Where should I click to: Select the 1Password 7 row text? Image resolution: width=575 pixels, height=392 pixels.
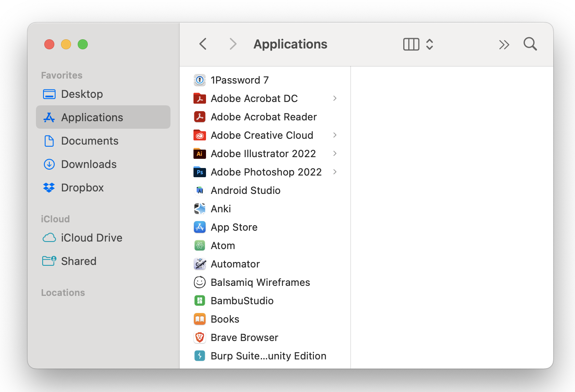tap(240, 80)
